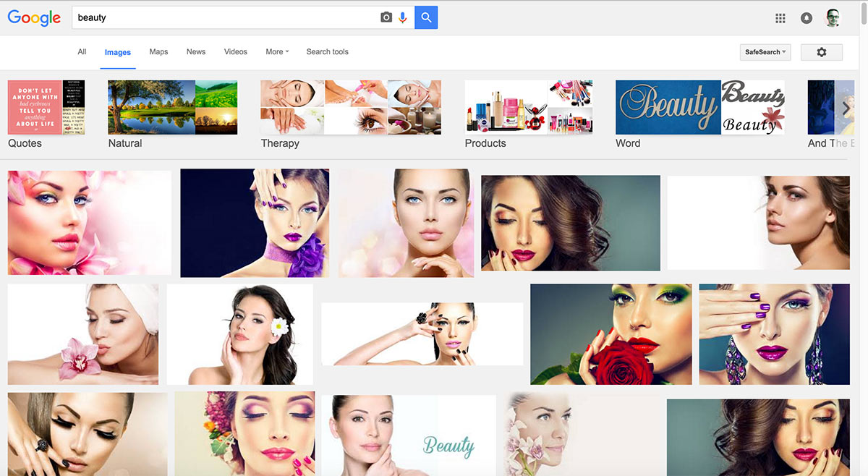This screenshot has width=868, height=476.
Task: Start voice search with the microphone icon
Action: click(403, 17)
